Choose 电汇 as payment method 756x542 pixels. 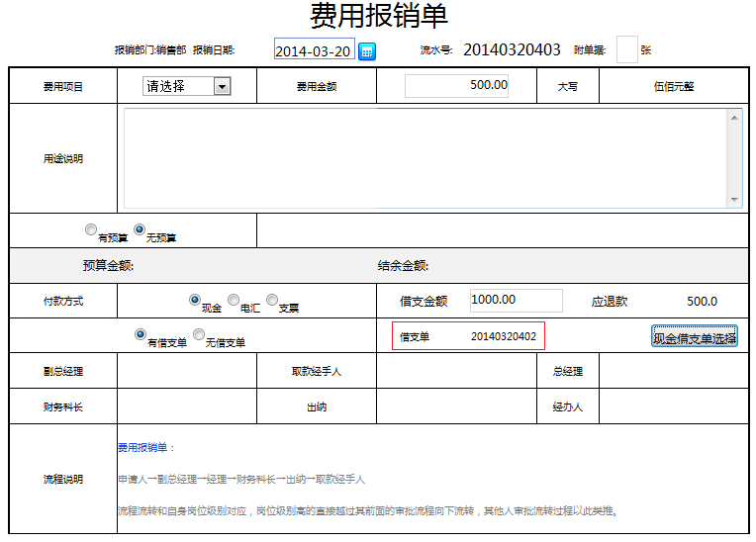(234, 299)
